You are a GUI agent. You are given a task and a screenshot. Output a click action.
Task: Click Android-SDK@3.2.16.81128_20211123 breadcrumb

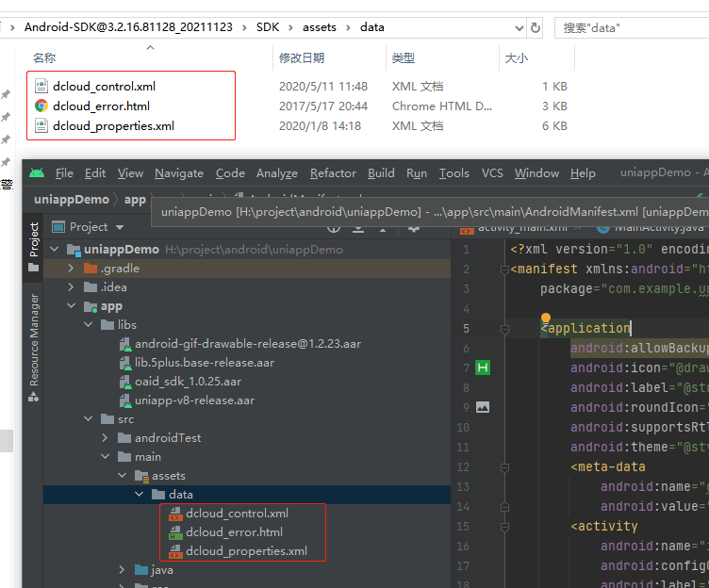[x=128, y=27]
